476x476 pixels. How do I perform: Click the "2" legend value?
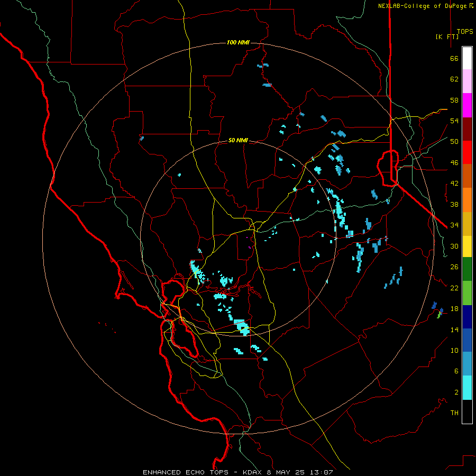(456, 392)
